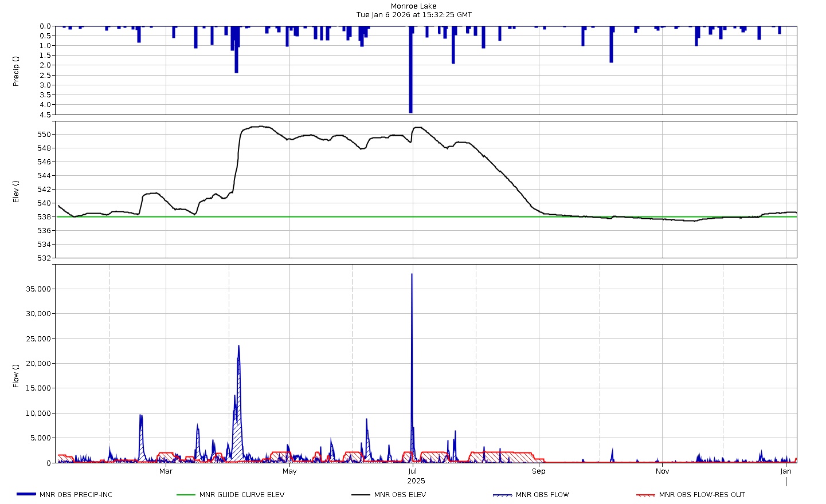Click the green guide curve legend line
The height and width of the screenshot is (504, 826).
coord(186,495)
